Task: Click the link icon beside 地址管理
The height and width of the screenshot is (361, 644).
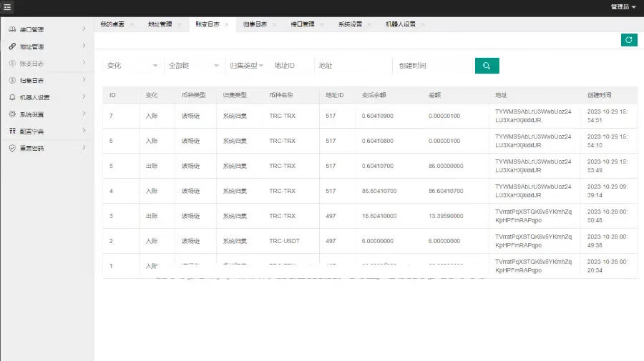Action: tap(12, 46)
